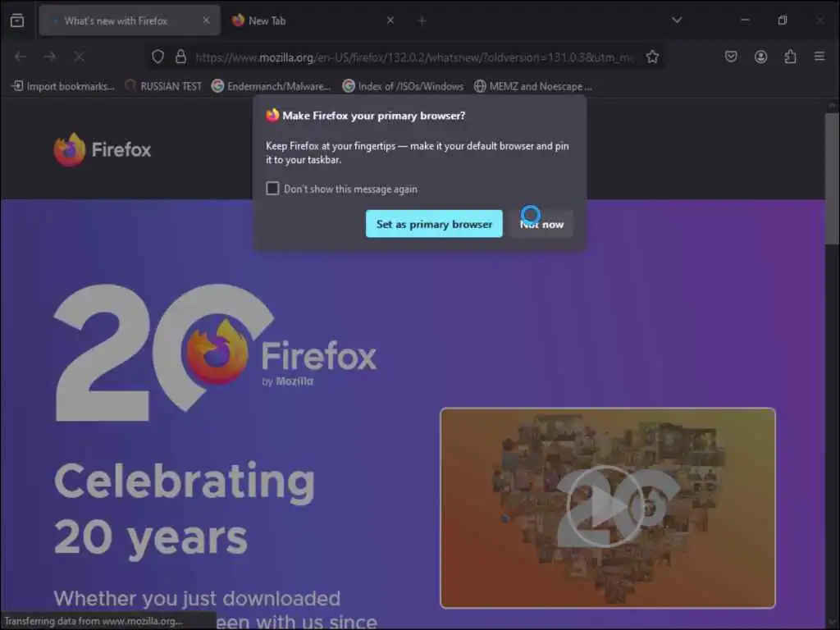Image resolution: width=840 pixels, height=630 pixels.
Task: Bookmark this page with star icon
Action: (x=652, y=57)
